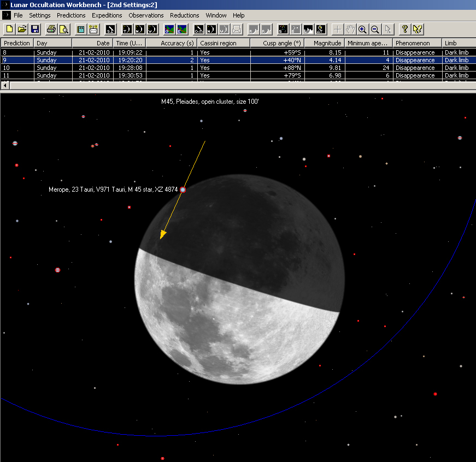The width and height of the screenshot is (476, 462).
Task: Save using the floppy disk icon
Action: click(x=35, y=29)
